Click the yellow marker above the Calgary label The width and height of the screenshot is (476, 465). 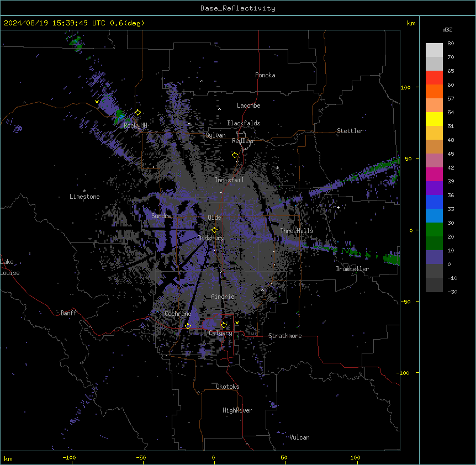pos(224,325)
